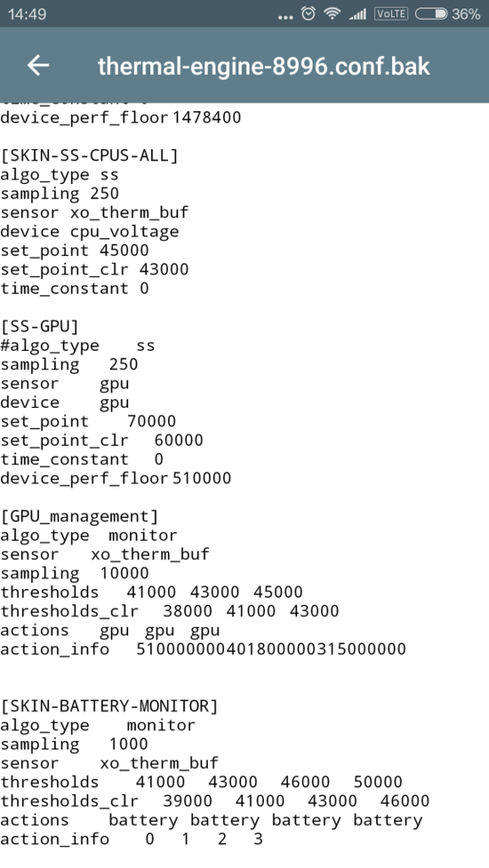Tap the three-dot notification overflow icon

pyautogui.click(x=285, y=17)
